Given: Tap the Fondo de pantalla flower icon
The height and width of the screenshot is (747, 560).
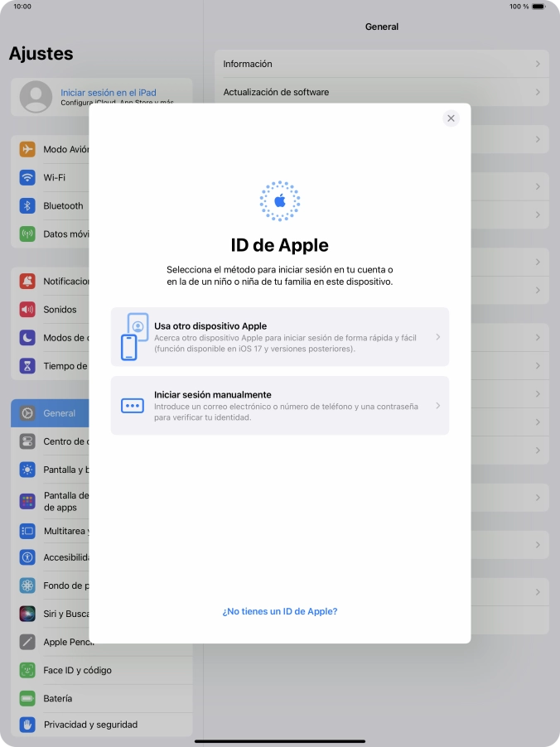Looking at the screenshot, I should [27, 586].
